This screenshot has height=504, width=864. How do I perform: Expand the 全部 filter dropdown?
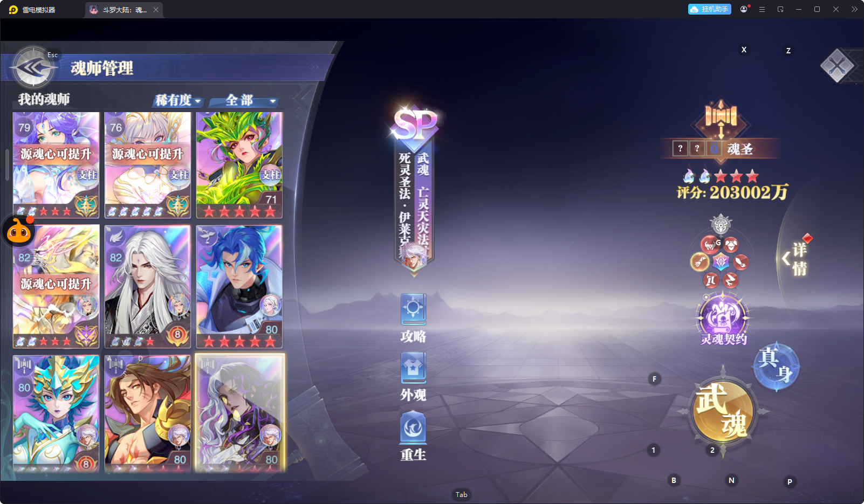245,100
